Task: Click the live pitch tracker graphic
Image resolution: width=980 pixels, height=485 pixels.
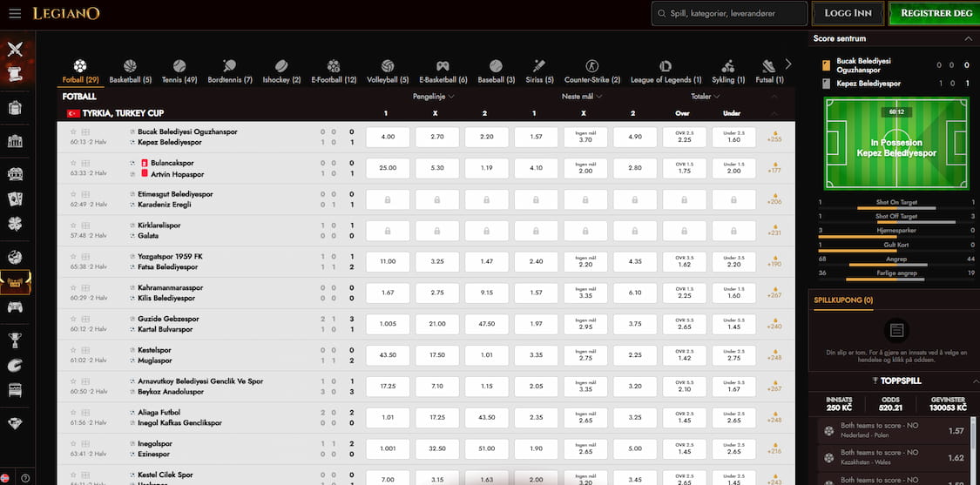Action: pyautogui.click(x=896, y=143)
